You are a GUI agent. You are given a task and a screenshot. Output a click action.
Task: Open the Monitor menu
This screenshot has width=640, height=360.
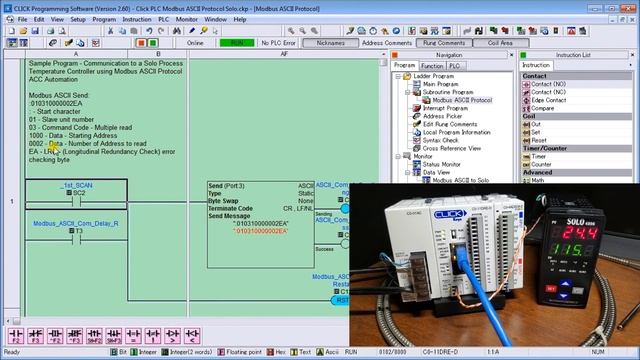click(187, 19)
